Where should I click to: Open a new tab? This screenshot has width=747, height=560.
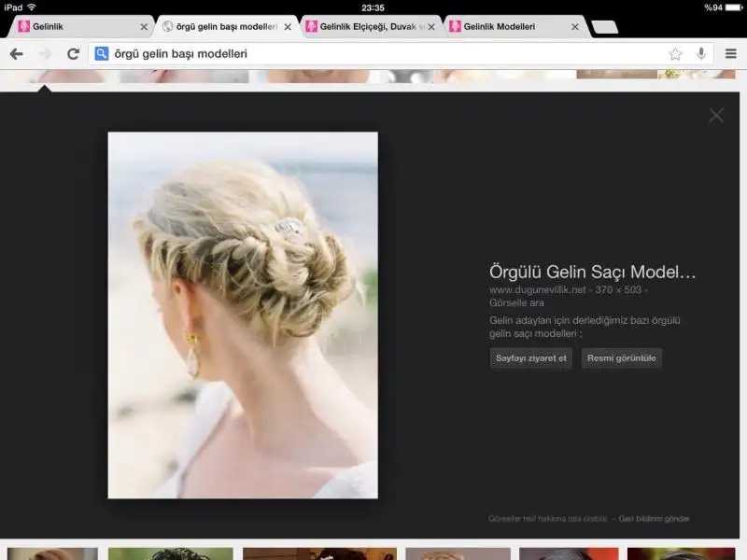click(605, 27)
